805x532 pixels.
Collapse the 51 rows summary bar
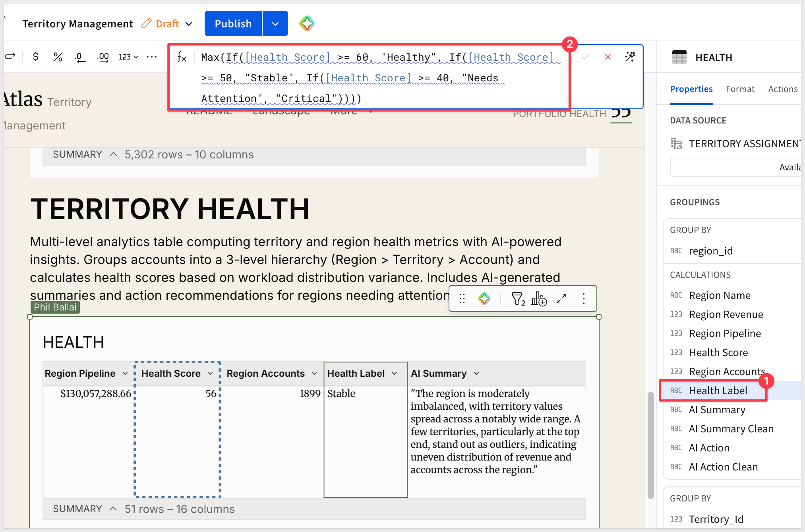pyautogui.click(x=113, y=509)
